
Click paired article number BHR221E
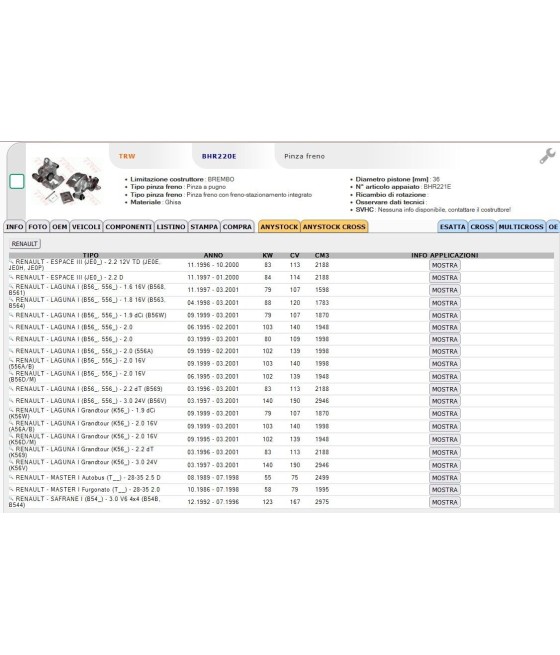tap(437, 187)
